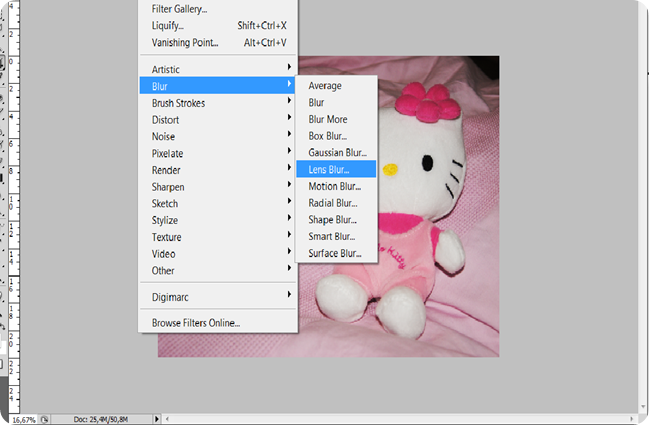Screen dimensions: 649x425
Task: Expand the Sharpen filters submenu
Action: click(218, 187)
